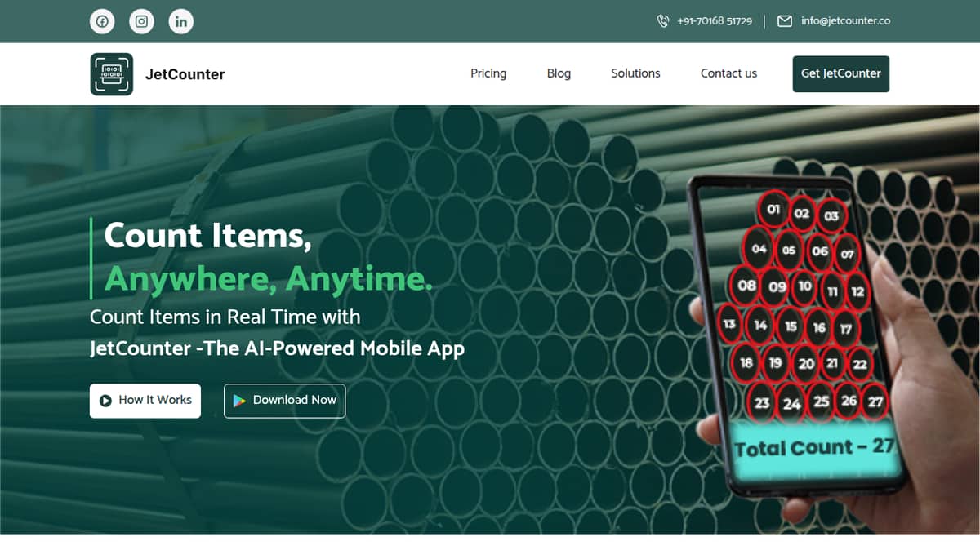Click the Get JetCounter button
This screenshot has width=980, height=550.
click(841, 73)
